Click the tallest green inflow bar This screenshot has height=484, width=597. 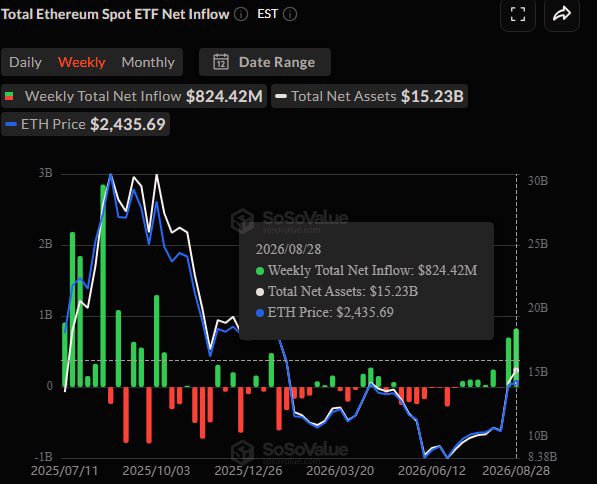point(103,286)
